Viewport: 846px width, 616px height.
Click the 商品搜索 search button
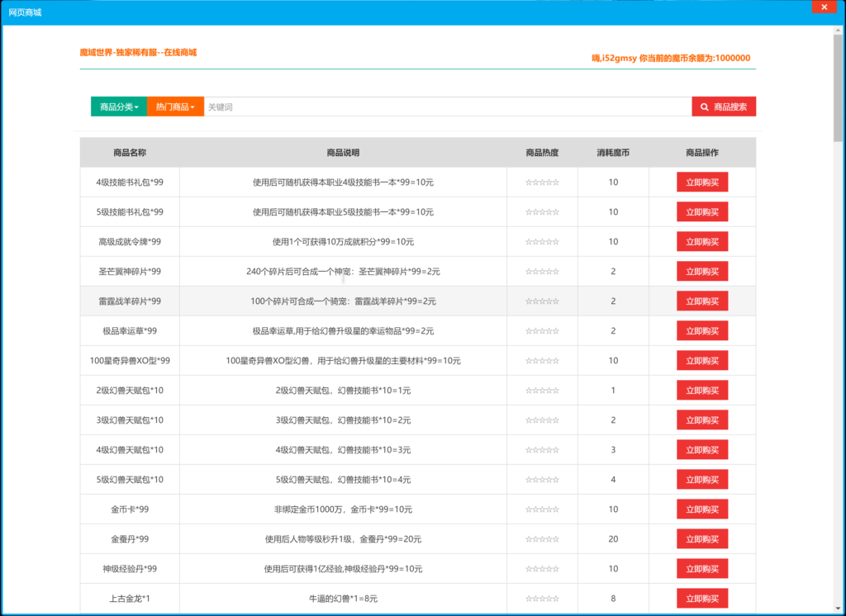click(x=724, y=107)
